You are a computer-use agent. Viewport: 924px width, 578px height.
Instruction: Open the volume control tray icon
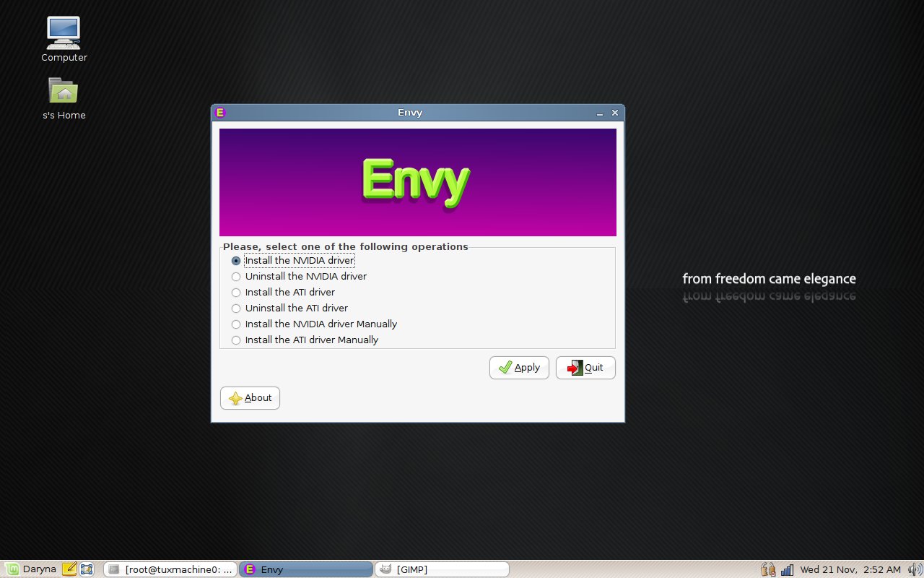[915, 569]
